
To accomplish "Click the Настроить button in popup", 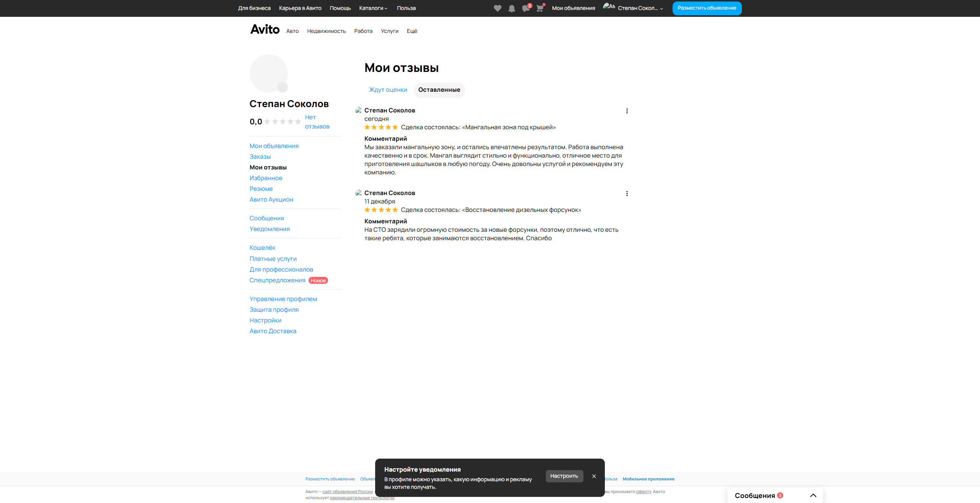I will pos(564,476).
